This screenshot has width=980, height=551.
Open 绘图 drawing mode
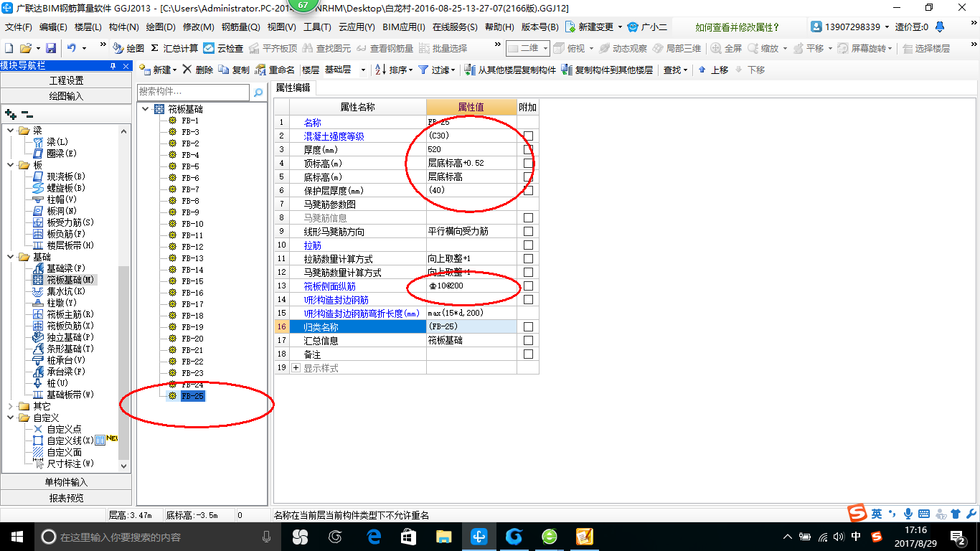pyautogui.click(x=129, y=48)
